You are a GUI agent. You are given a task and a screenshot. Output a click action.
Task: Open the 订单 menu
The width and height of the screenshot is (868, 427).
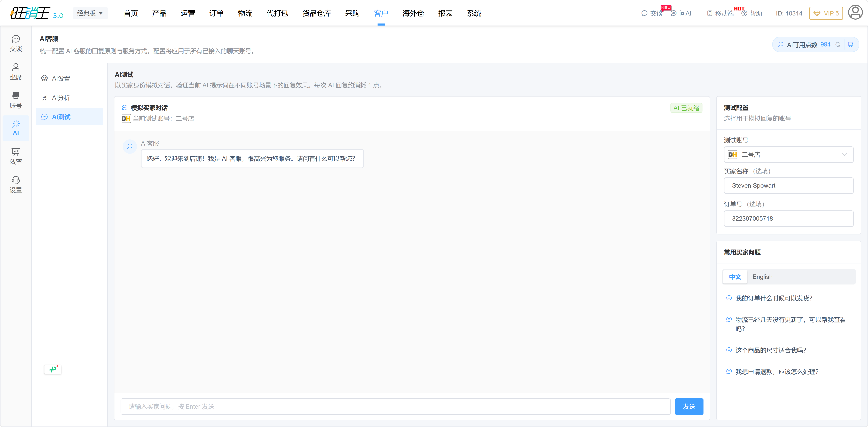click(216, 13)
